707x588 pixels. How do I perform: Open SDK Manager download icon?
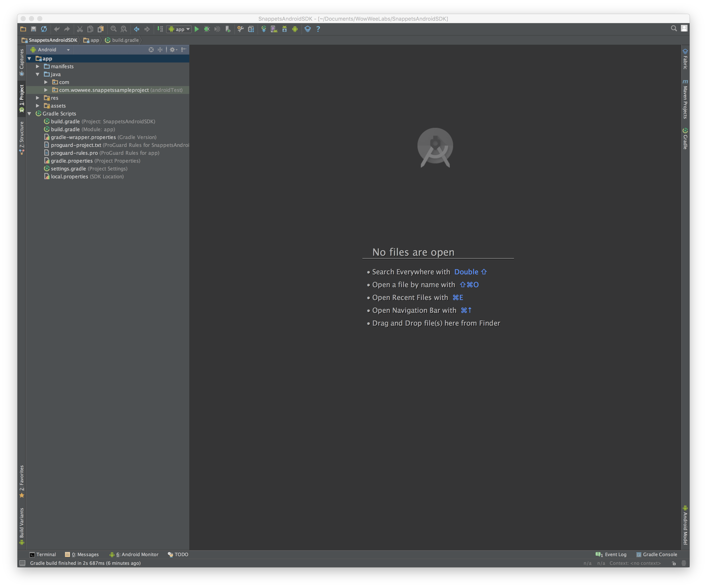[285, 29]
